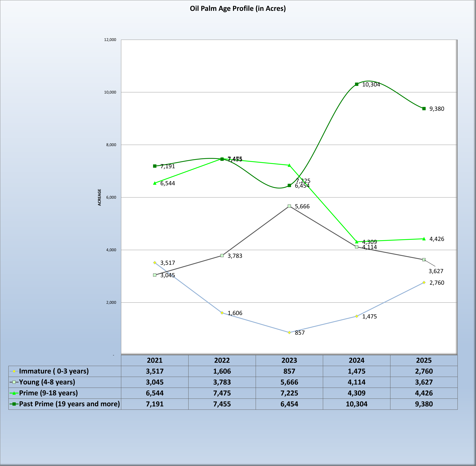Viewport: 476px width, 466px height.
Task: Select the Young 5,666 square marker
Action: [289, 206]
